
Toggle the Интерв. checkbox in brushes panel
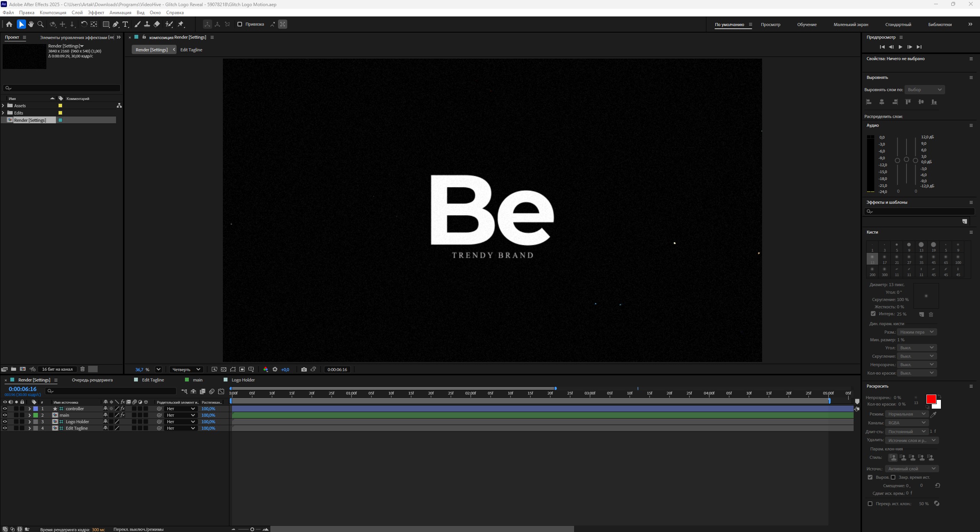(x=873, y=314)
